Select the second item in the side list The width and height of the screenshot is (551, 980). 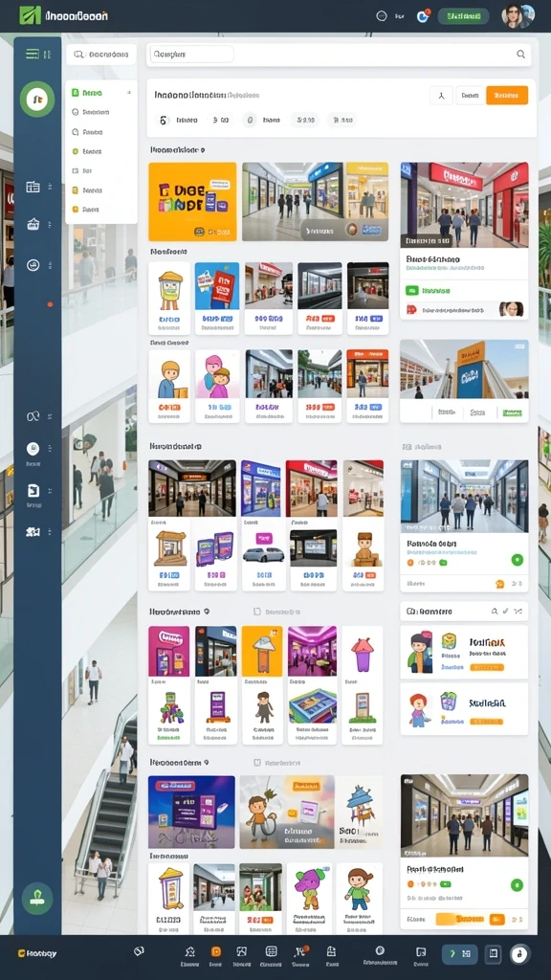[x=100, y=112]
